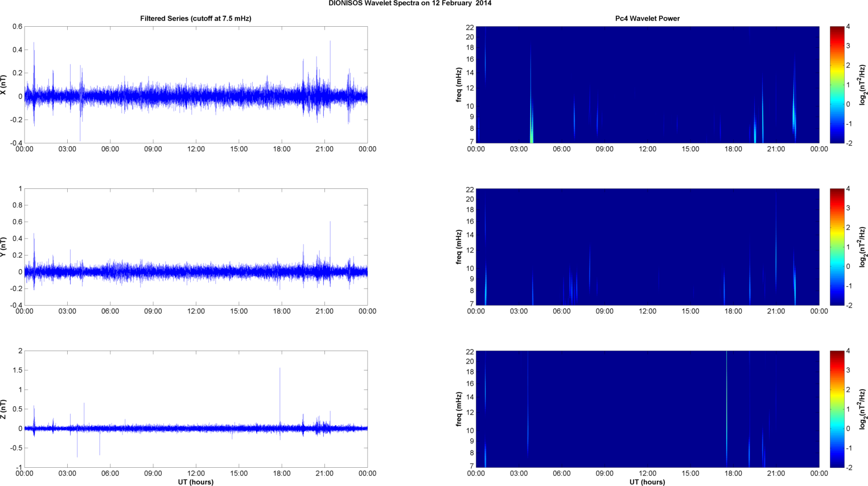Click 'freq (mHz)' label of top spectrogram

click(459, 85)
